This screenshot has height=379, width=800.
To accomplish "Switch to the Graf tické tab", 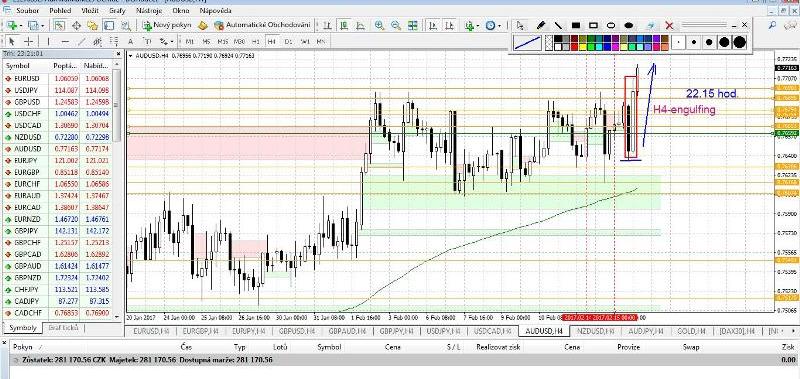I will tap(63, 327).
